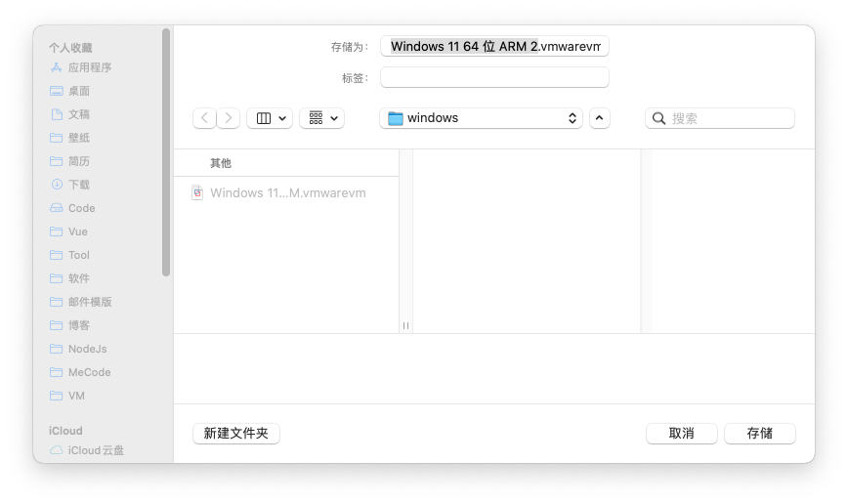Collapse the dialog with the chevron-up button
Screen dimensions: 848x504
(x=599, y=118)
